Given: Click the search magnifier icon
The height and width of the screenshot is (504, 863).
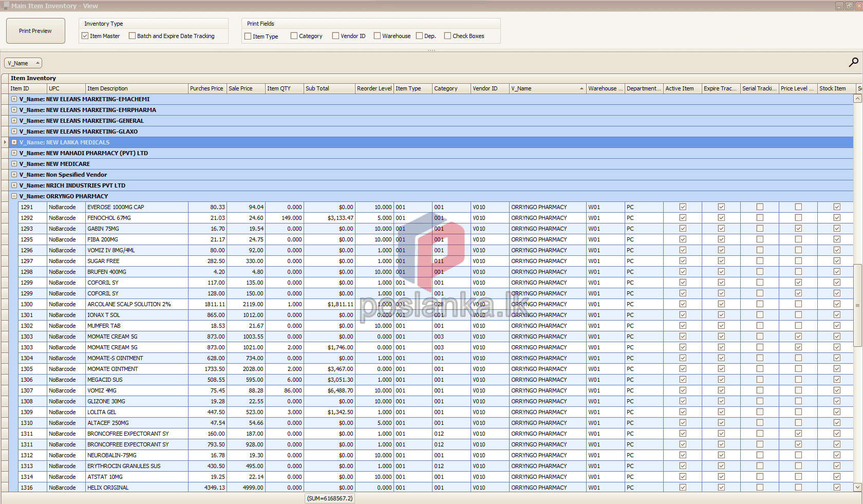Looking at the screenshot, I should (853, 62).
